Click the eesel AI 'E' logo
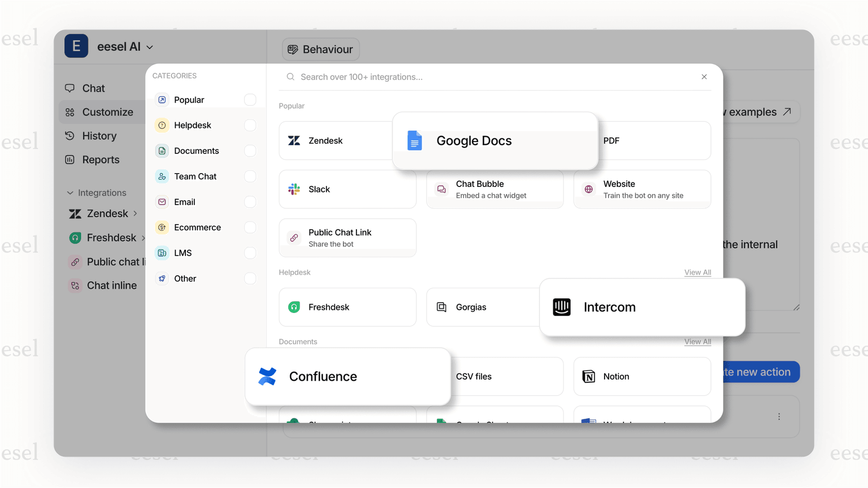The width and height of the screenshot is (868, 488). coord(76,46)
